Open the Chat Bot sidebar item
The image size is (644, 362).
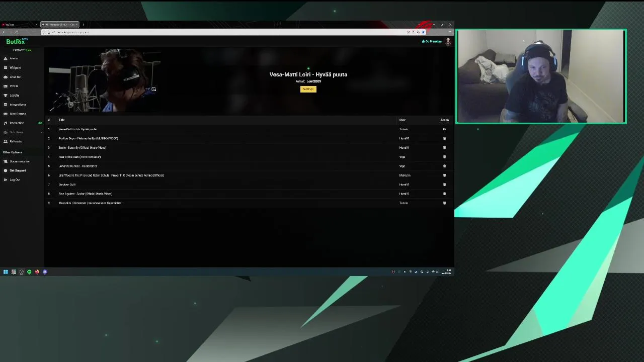(16, 77)
